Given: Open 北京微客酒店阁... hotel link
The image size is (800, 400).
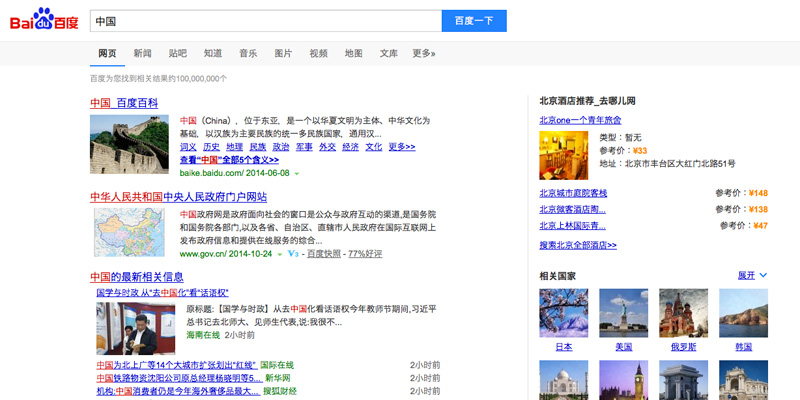Looking at the screenshot, I should pyautogui.click(x=572, y=209).
